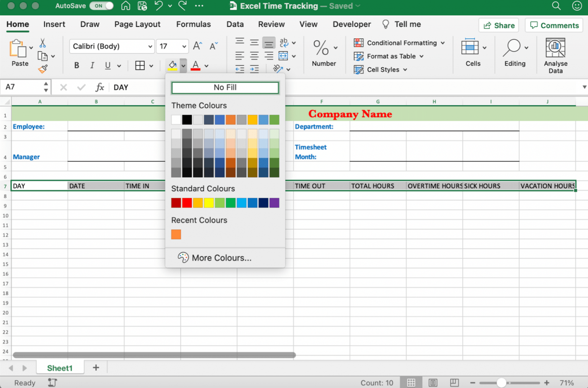Apply Underline to the selected cells
Viewport: 588px width, 388px height.
(108, 65)
